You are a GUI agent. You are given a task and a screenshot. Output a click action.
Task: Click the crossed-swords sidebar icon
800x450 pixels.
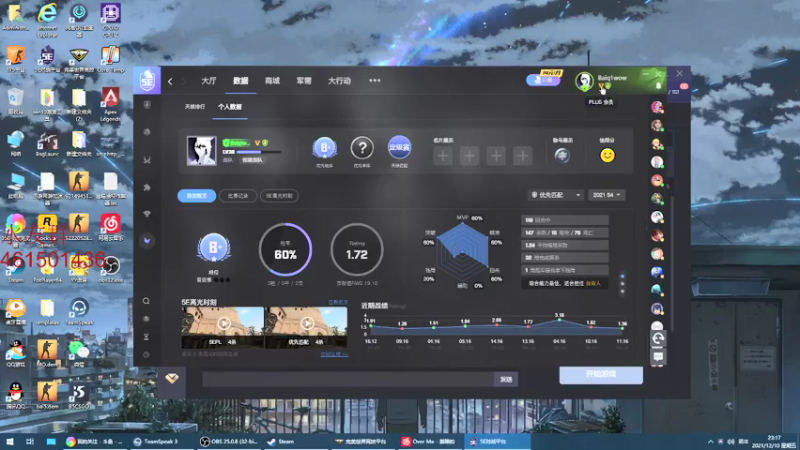[147, 160]
